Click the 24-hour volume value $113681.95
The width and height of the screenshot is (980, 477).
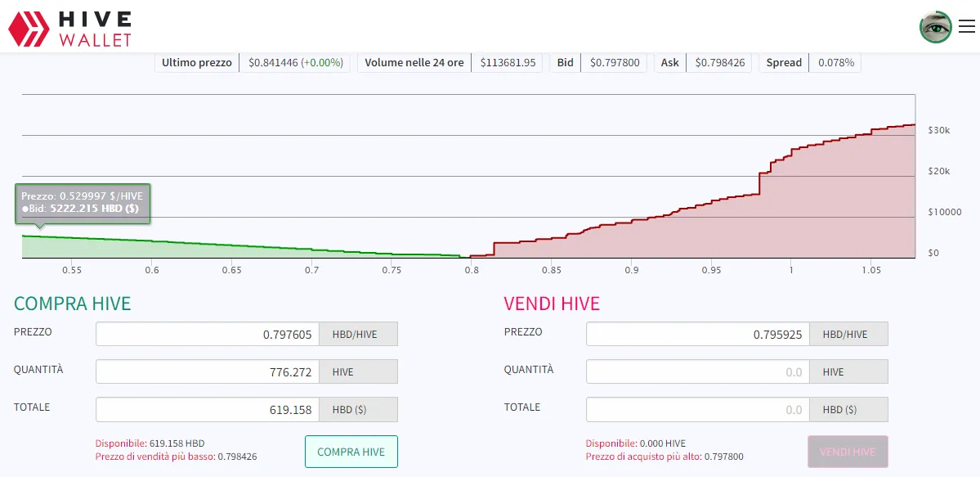508,63
